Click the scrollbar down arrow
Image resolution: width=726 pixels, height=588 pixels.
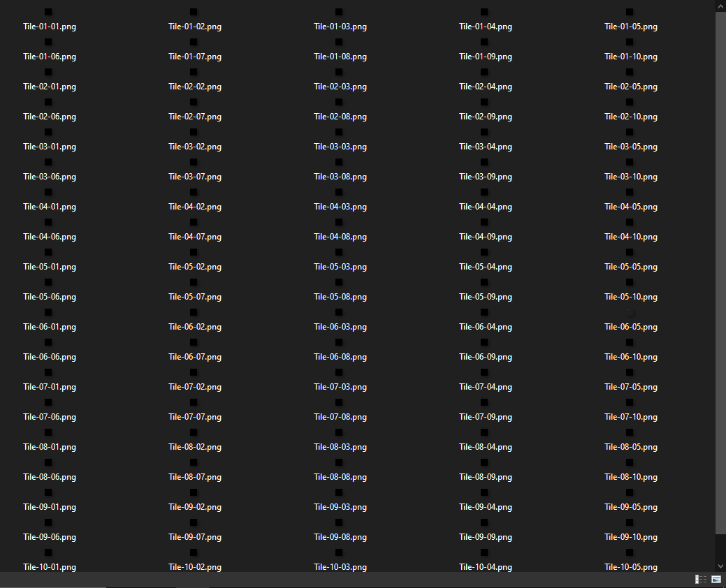[x=720, y=566]
